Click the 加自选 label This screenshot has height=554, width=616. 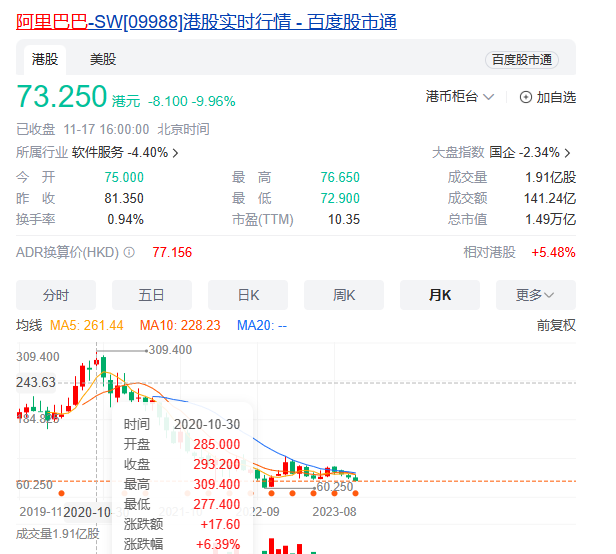556,97
